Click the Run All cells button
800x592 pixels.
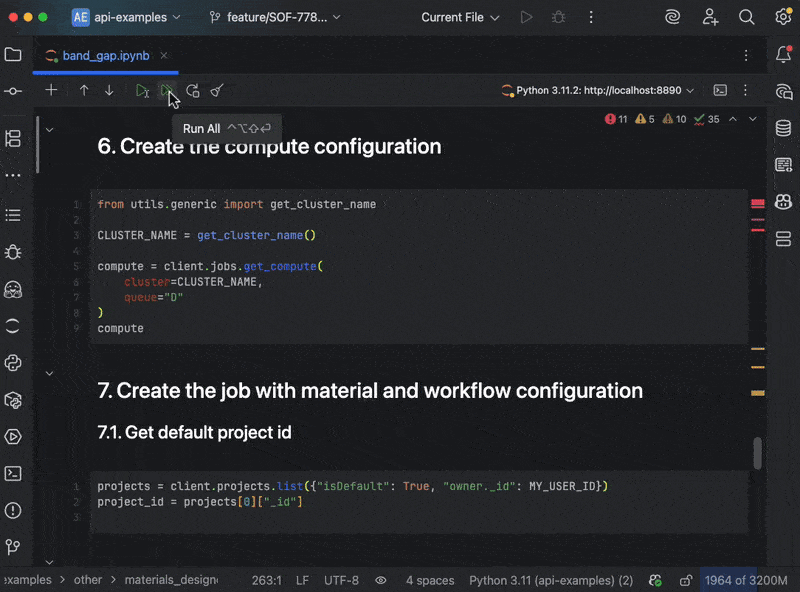[166, 91]
